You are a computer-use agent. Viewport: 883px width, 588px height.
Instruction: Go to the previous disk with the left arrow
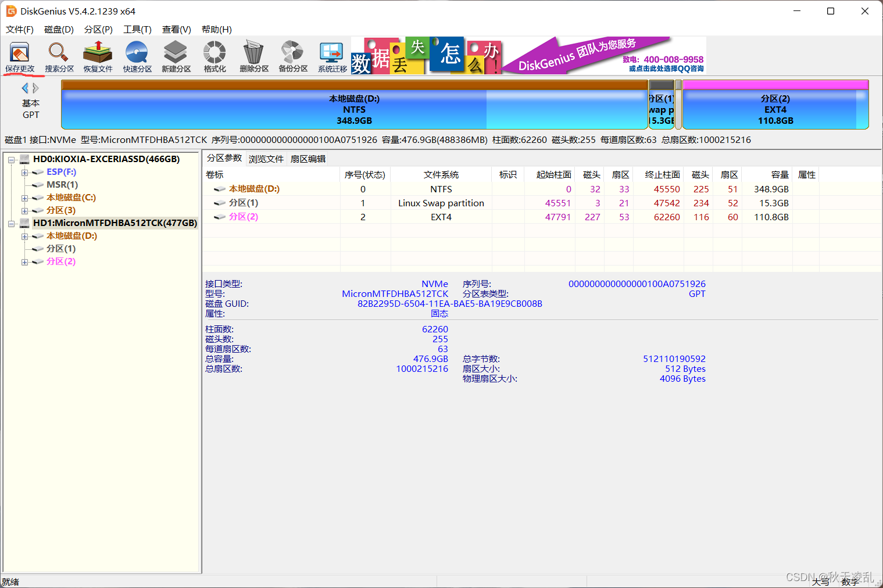25,88
